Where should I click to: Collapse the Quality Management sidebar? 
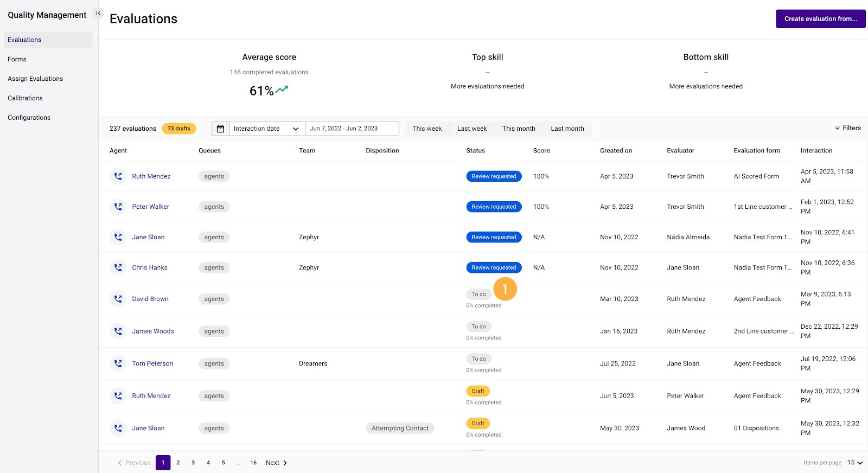point(98,13)
